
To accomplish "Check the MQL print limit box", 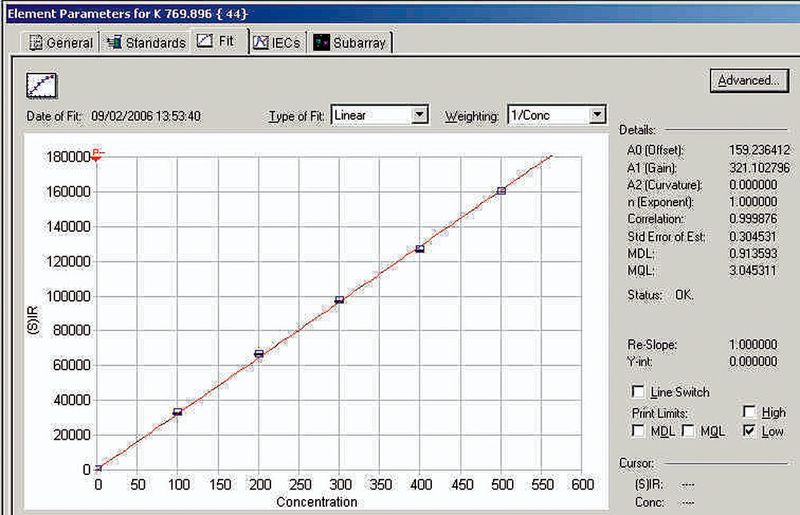I will (x=688, y=431).
